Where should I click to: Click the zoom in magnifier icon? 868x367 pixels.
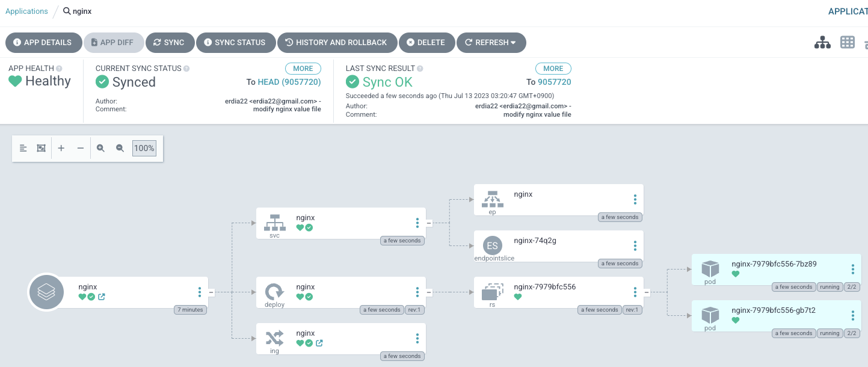click(x=101, y=148)
